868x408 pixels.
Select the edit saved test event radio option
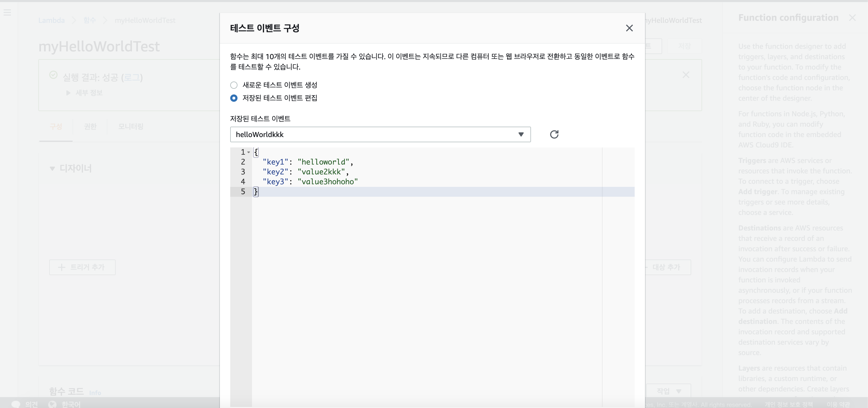(x=234, y=98)
